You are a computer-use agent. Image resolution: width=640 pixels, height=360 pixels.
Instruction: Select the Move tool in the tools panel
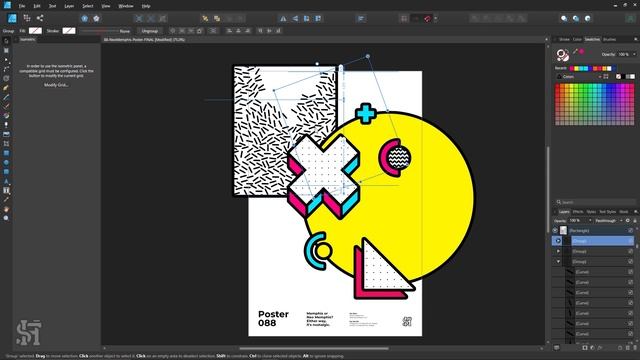pyautogui.click(x=6, y=41)
